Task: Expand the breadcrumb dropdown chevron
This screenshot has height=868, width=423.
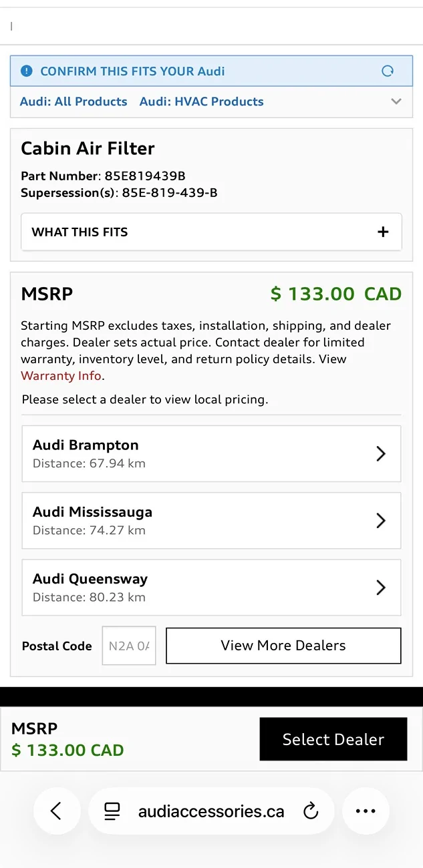Action: [396, 101]
